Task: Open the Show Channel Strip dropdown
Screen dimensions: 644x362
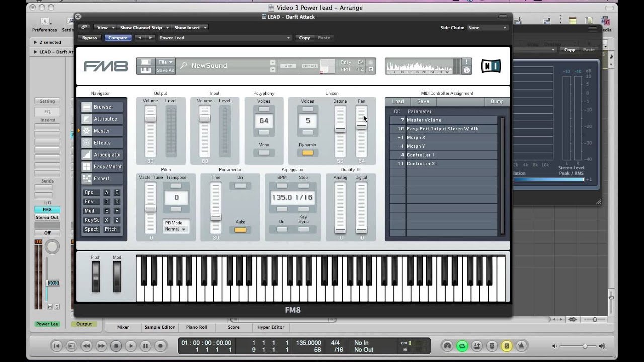Action: click(x=144, y=27)
